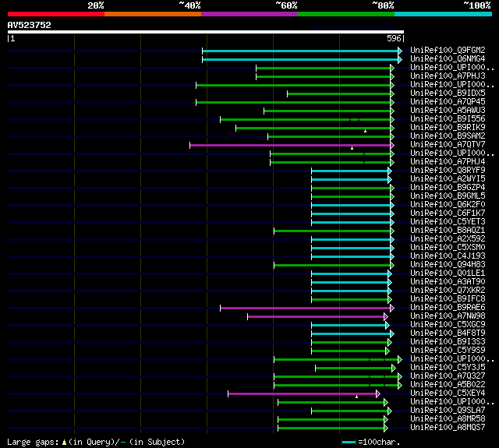The width and height of the screenshot is (499, 448).
Task: Click the green alignment bar for C5Y3J5
Action: click(x=356, y=369)
